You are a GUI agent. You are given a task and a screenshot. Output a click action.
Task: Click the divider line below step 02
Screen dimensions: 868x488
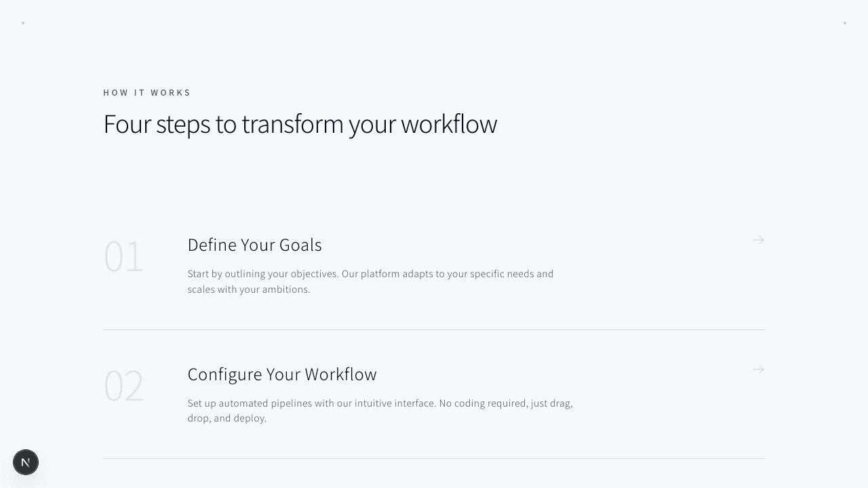coord(434,458)
